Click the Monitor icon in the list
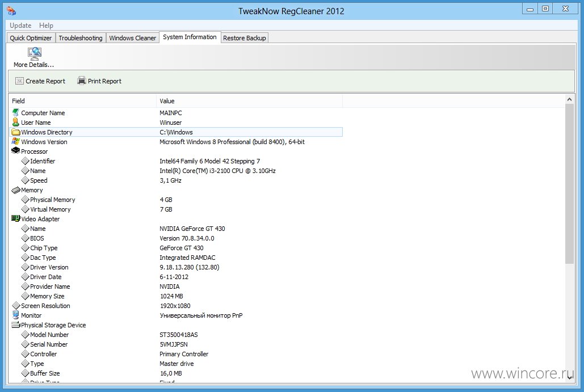The image size is (584, 392). [15, 315]
